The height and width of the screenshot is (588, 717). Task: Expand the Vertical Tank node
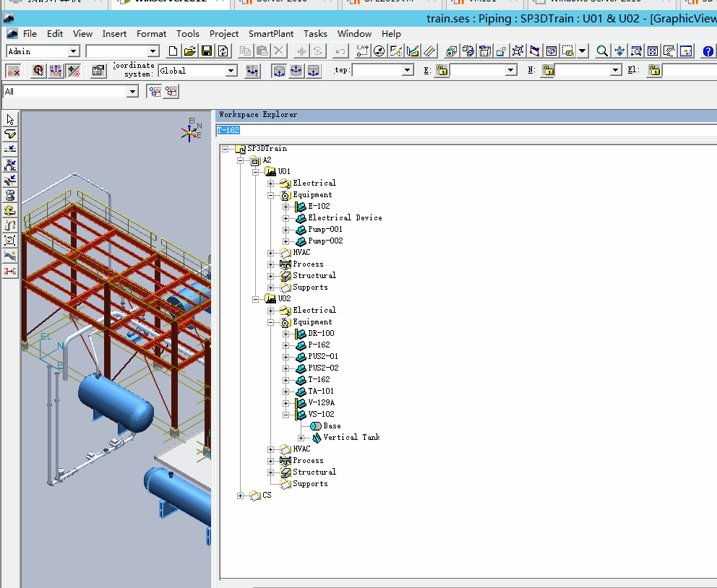301,438
